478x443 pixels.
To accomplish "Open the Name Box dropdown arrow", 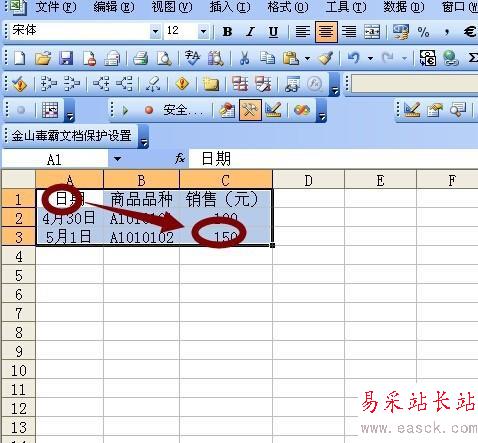I will (x=117, y=159).
